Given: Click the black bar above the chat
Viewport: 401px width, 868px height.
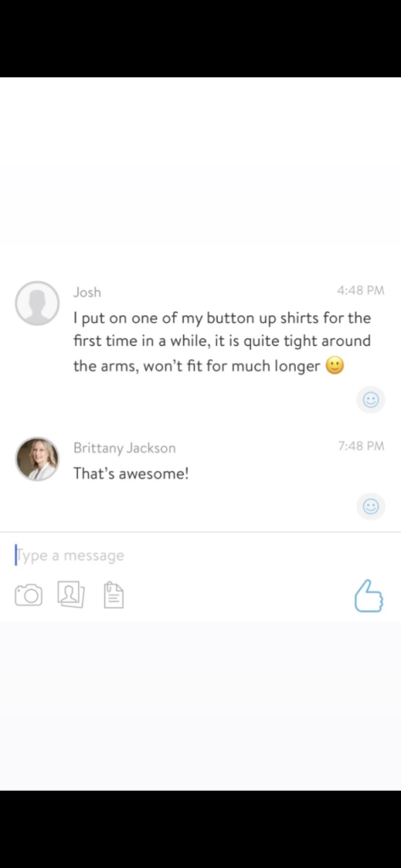Looking at the screenshot, I should click(x=200, y=39).
